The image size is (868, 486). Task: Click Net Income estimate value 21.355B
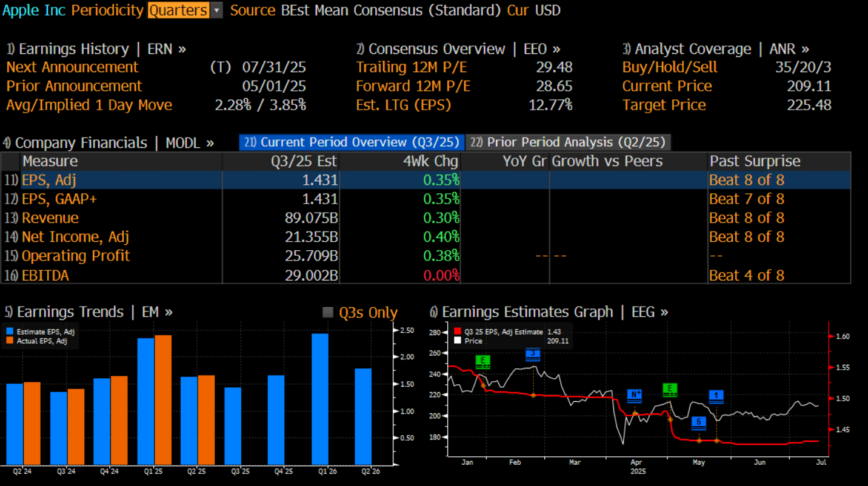pyautogui.click(x=312, y=236)
